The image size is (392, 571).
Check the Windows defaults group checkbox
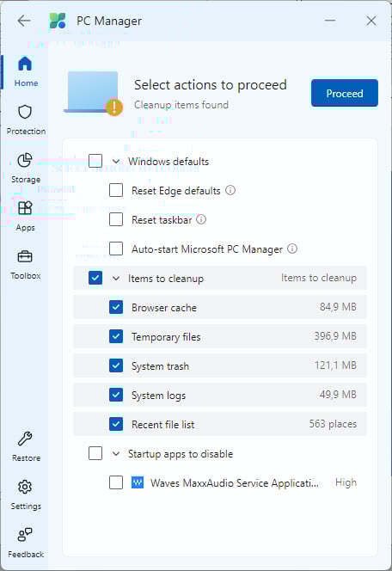click(95, 161)
